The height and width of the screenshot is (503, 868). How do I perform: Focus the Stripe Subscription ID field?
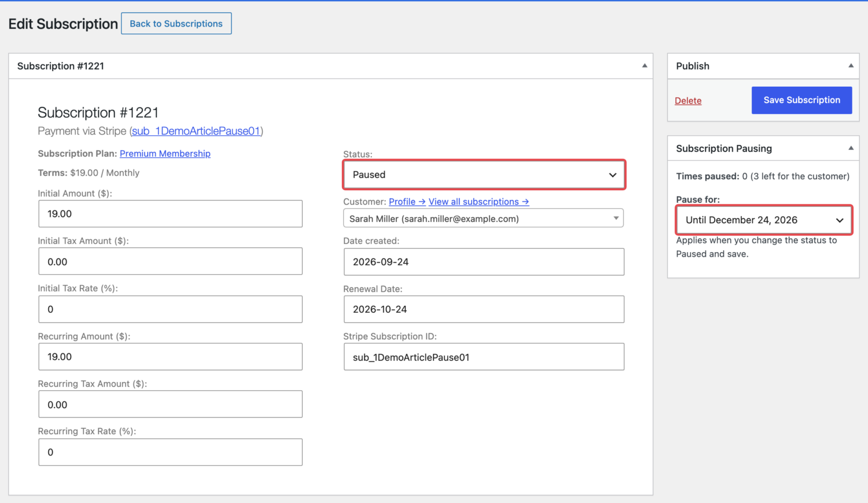coord(484,357)
